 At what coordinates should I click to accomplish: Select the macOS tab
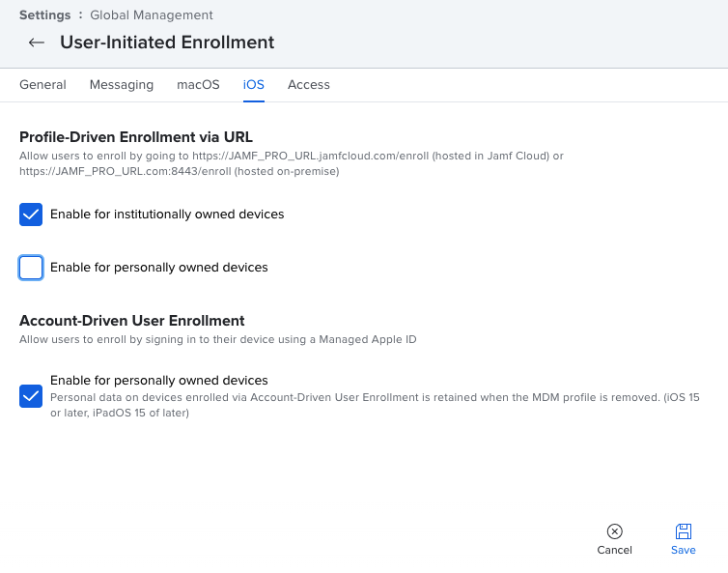pos(198,85)
